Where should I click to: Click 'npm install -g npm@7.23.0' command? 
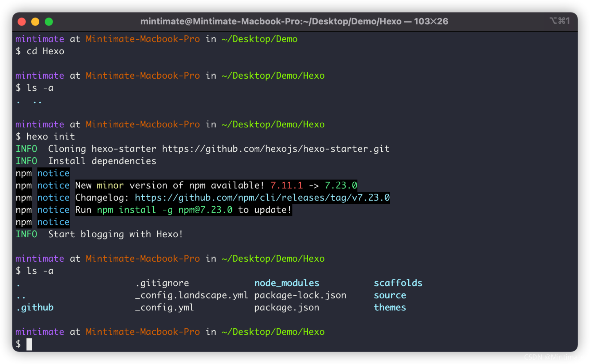[x=165, y=210]
